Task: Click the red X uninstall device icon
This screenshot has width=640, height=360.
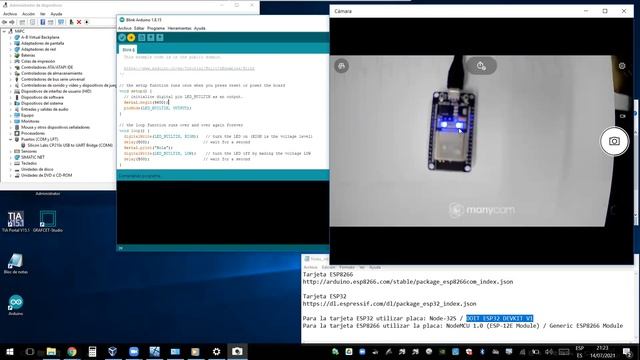Action: click(x=79, y=22)
